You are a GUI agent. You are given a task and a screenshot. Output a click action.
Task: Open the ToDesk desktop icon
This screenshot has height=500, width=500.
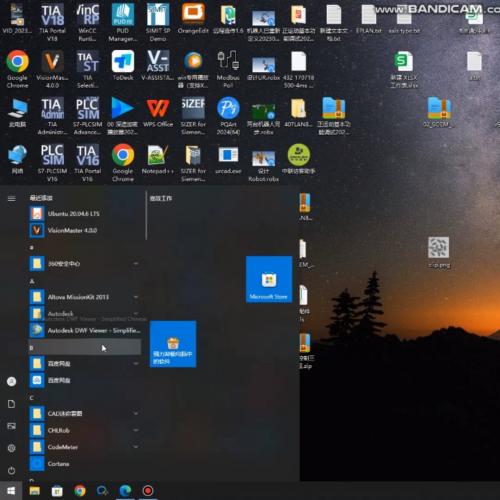point(123,66)
